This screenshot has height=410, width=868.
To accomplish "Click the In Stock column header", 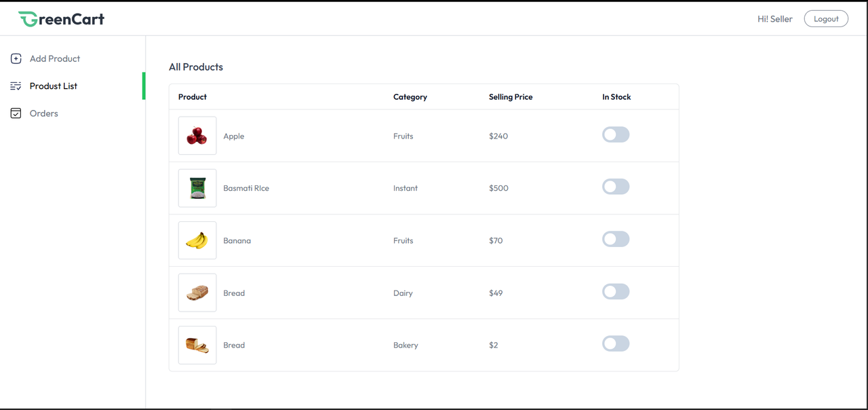I will [x=616, y=97].
